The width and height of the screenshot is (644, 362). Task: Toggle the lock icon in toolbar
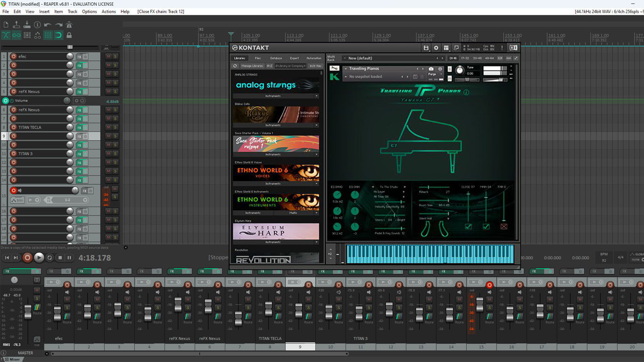(x=69, y=35)
